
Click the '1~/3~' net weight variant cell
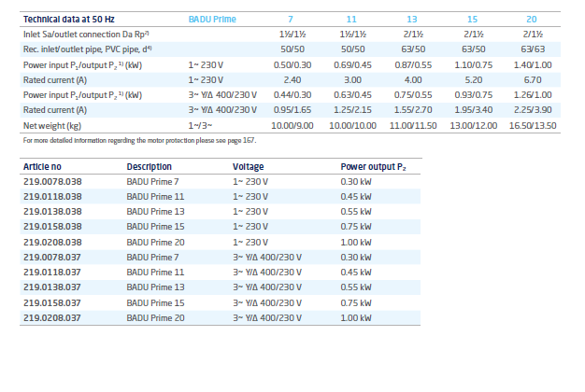pos(200,126)
